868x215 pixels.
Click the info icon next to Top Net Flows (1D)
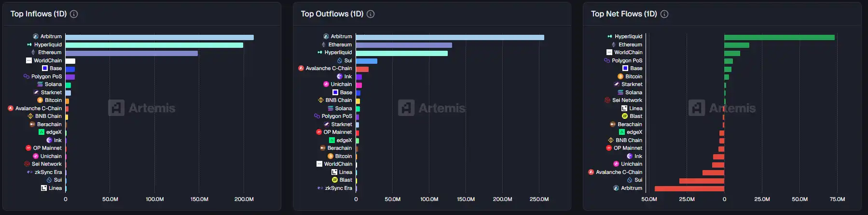664,14
